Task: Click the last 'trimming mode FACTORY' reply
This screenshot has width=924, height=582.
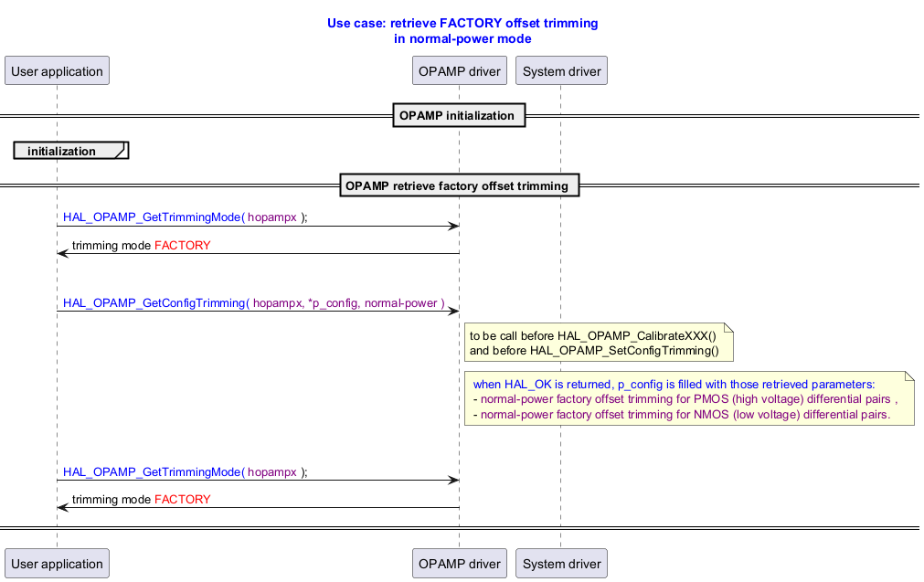Action: click(x=141, y=499)
